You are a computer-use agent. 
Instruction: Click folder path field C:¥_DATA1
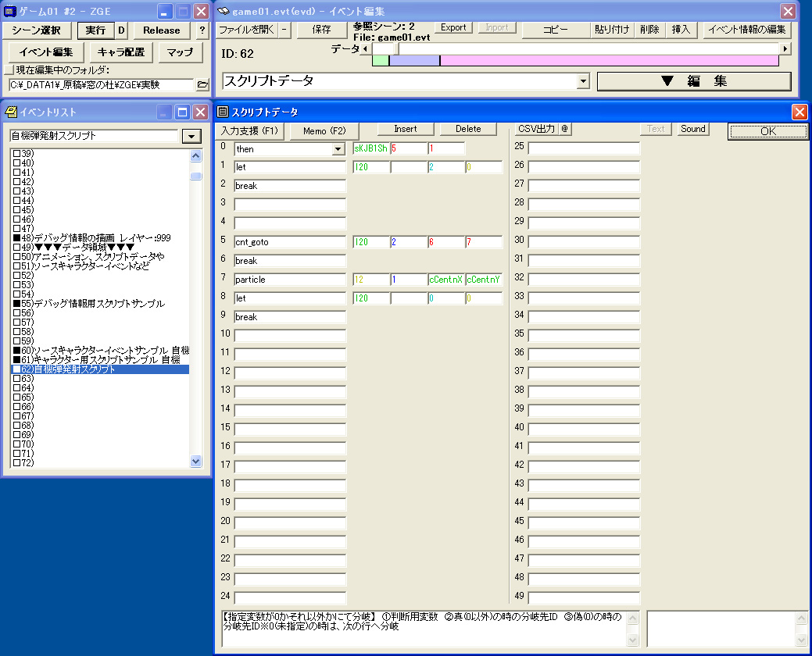pyautogui.click(x=101, y=85)
